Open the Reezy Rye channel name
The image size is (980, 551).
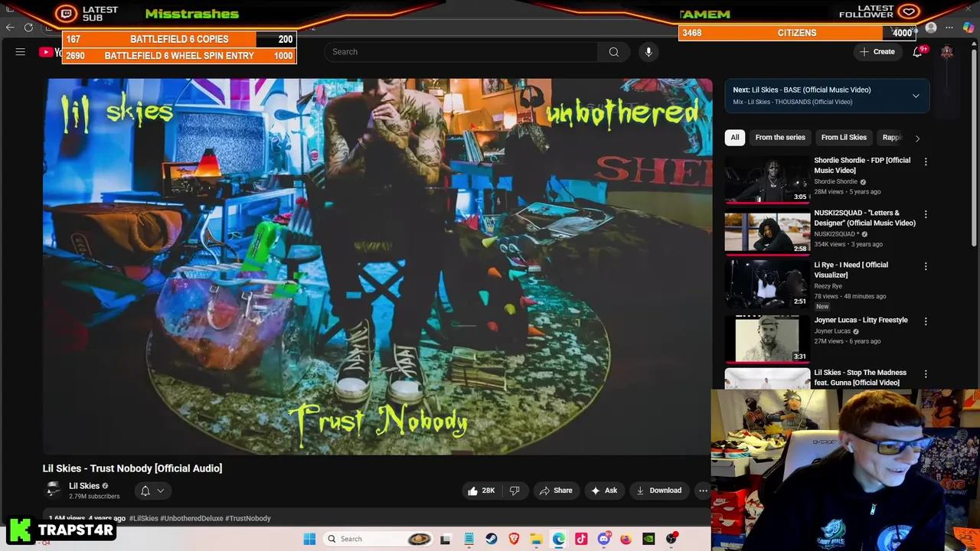coord(828,286)
